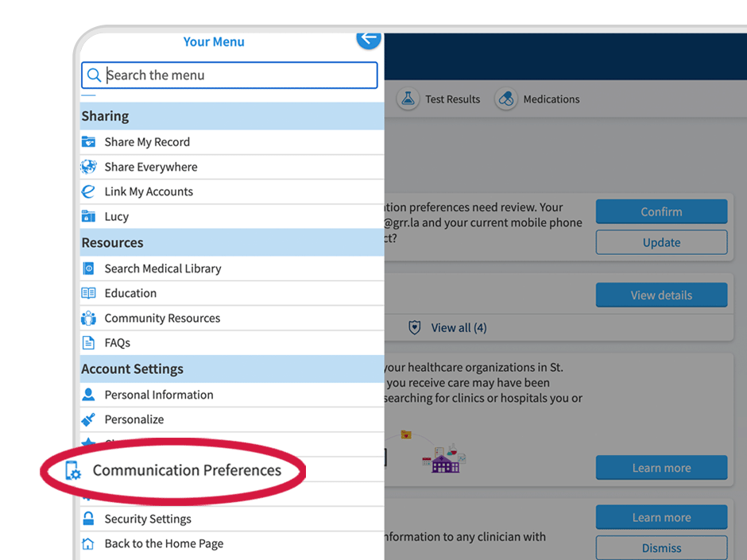Click the Community Resources people icon
This screenshot has width=747, height=560.
pyautogui.click(x=88, y=318)
